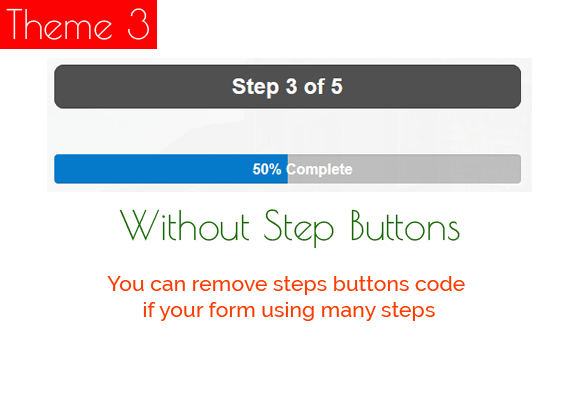Click the number 3 in the step header
578x420 pixels.
tap(291, 86)
